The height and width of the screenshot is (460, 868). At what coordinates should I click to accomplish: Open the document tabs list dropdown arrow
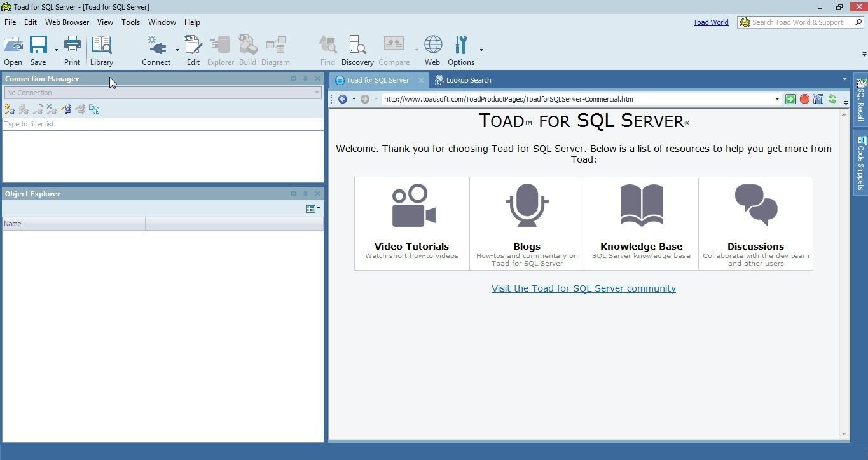tap(844, 79)
